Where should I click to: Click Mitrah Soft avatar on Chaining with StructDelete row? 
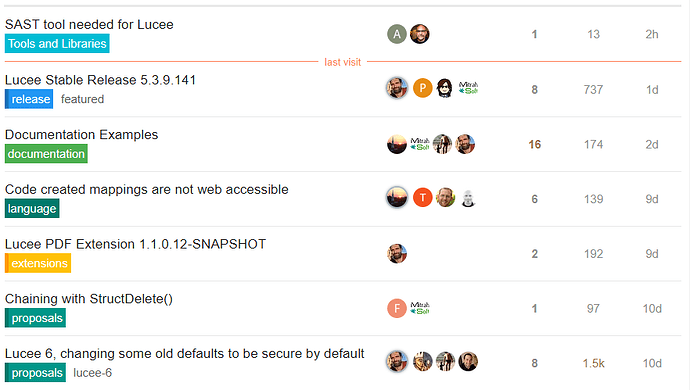(420, 308)
